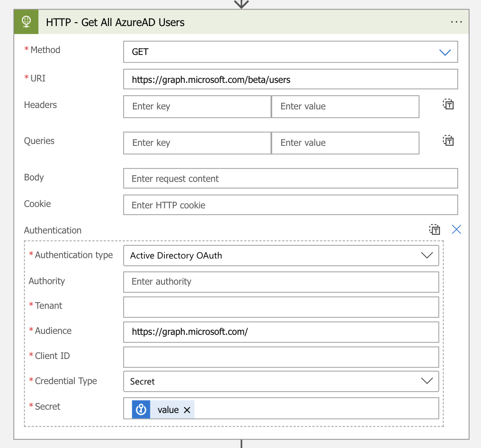The height and width of the screenshot is (448, 481).
Task: Expand the Credential Type dropdown
Action: [x=427, y=381]
